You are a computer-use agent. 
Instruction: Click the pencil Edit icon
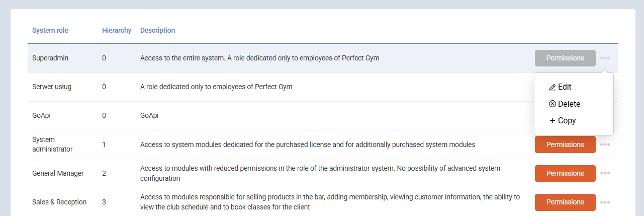553,87
